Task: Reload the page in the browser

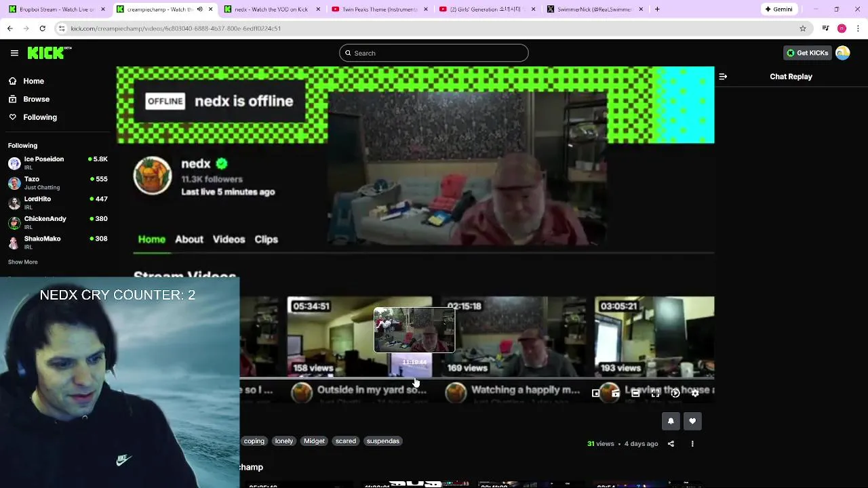Action: pos(42,28)
